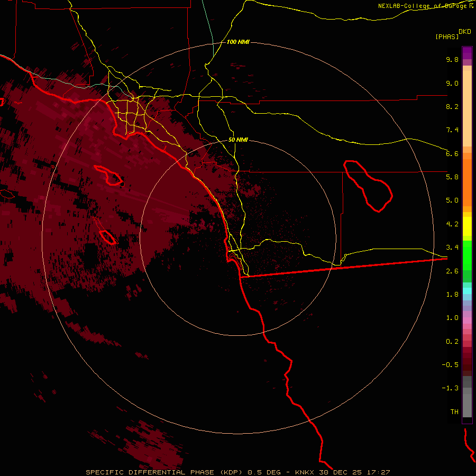
Task: Click the 0.5 DEG elevation text
Action: point(264,472)
